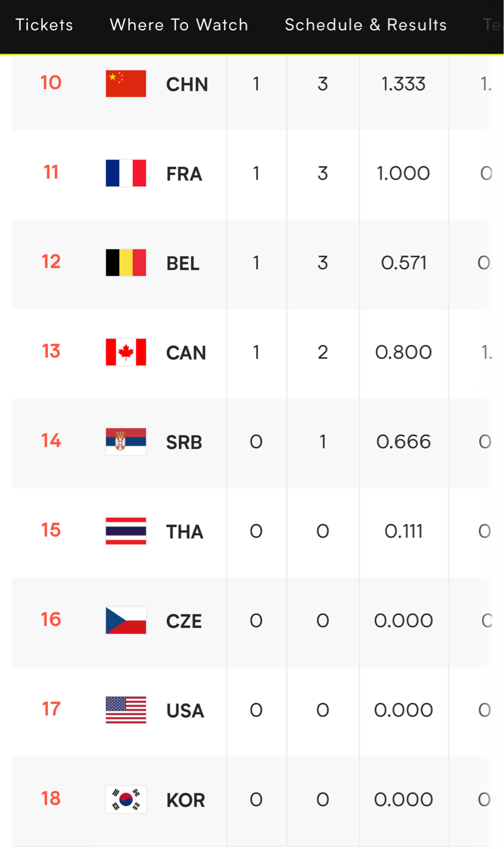This screenshot has width=504, height=849.
Task: Open the Tickets menu item
Action: [44, 25]
